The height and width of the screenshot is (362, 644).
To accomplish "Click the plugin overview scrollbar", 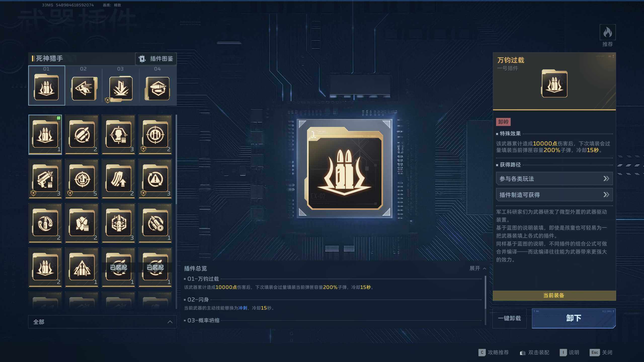I will coord(485,292).
